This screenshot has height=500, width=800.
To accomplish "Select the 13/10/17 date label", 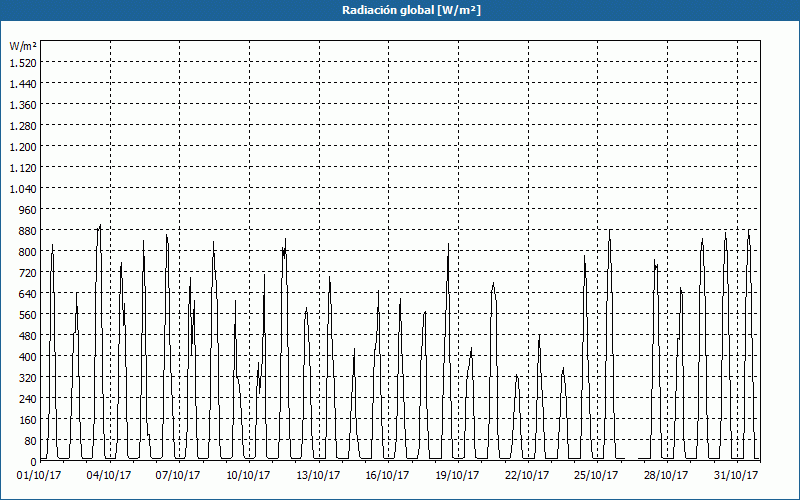I will point(318,476).
